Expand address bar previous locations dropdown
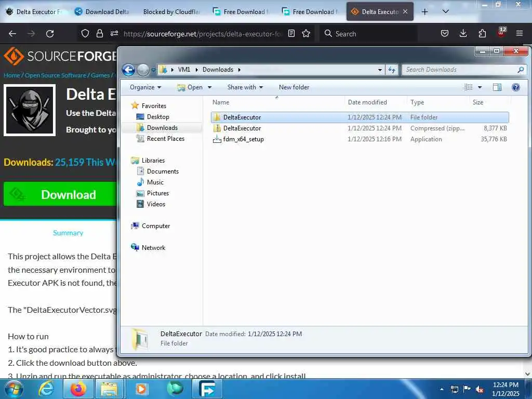This screenshot has width=532, height=399. [x=380, y=70]
